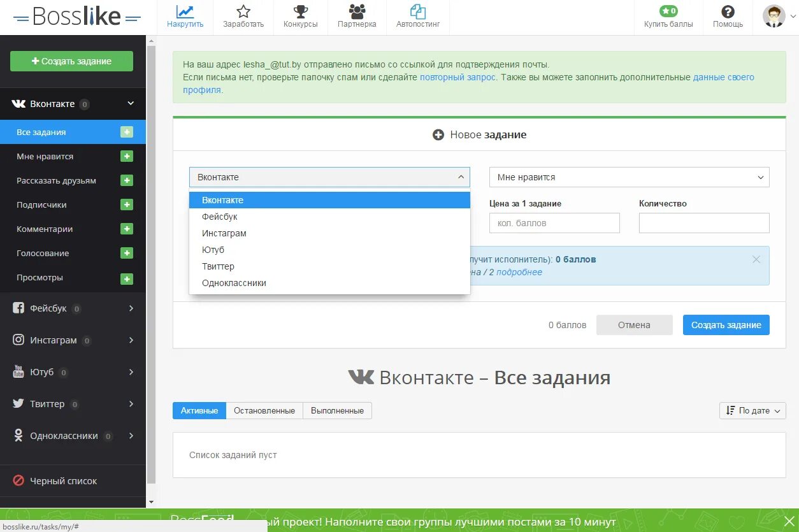Expand the Твиттер sidebar section
Viewport: 799px width, 532px height.
click(x=73, y=404)
